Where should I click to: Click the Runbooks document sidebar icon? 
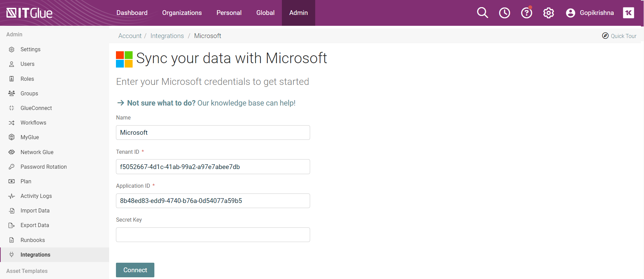(x=12, y=240)
